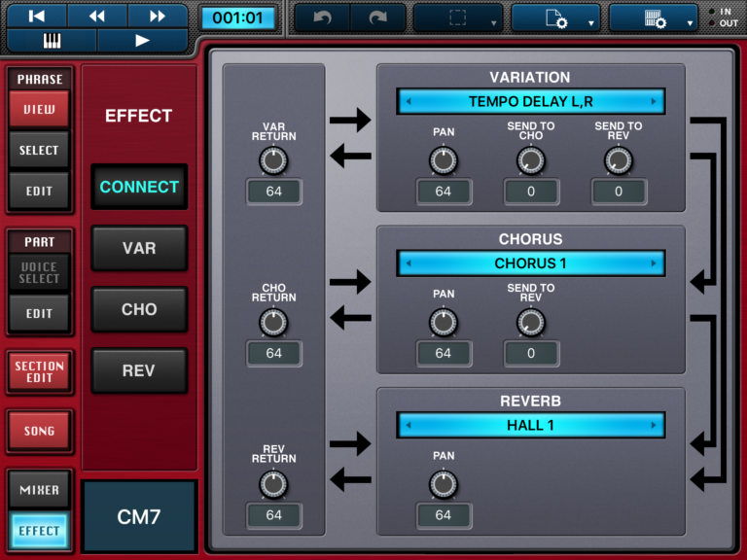
Task: Tap the CM7 chord display
Action: [x=139, y=516]
